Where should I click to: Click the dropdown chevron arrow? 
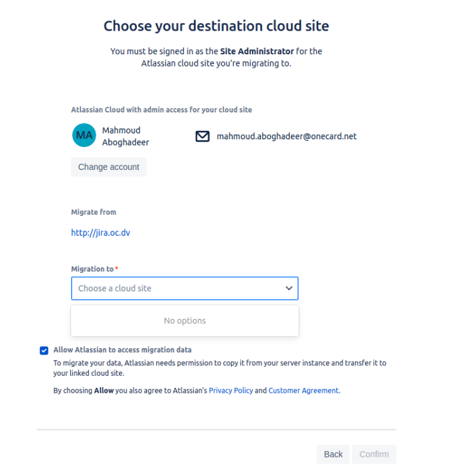pyautogui.click(x=289, y=288)
